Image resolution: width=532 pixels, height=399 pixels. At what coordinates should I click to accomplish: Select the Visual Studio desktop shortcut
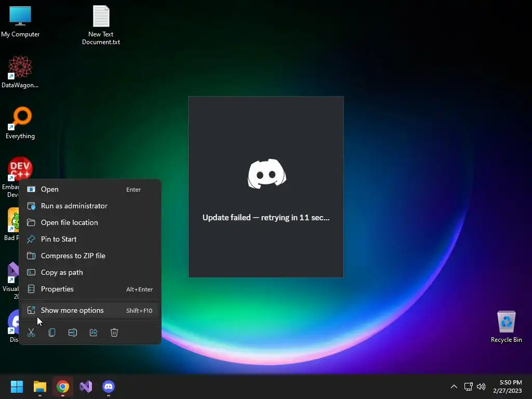click(x=10, y=280)
